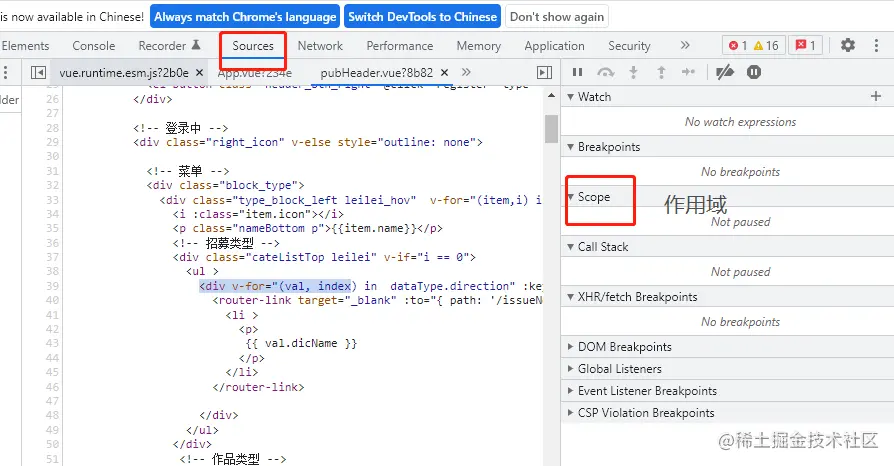Show navigator sidebar toggle icon
This screenshot has width=894, height=466.
tap(38, 72)
